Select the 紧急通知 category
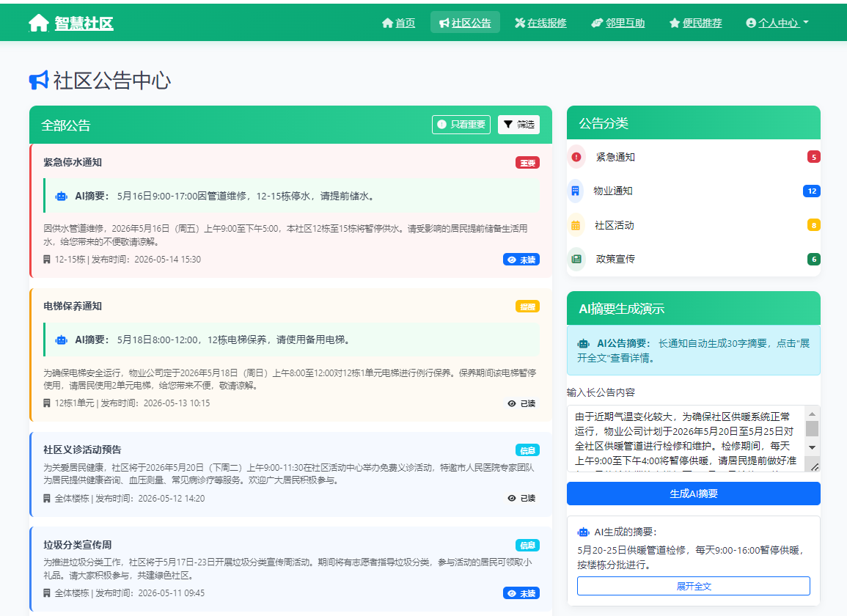 [694, 157]
